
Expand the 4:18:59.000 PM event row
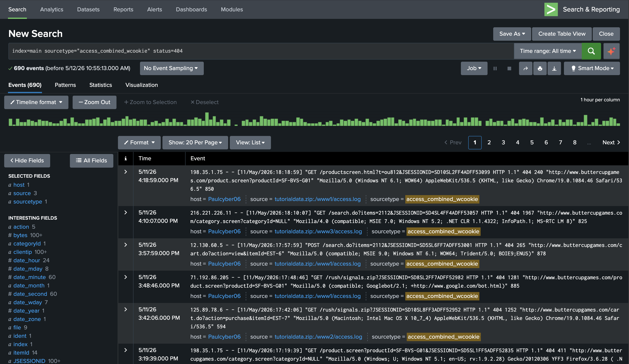coord(126,172)
